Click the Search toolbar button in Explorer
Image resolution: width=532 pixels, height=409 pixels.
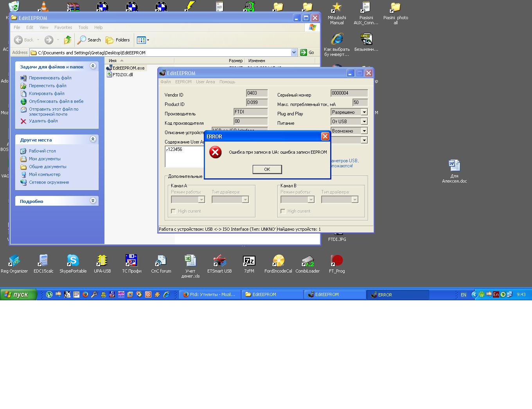(x=89, y=40)
